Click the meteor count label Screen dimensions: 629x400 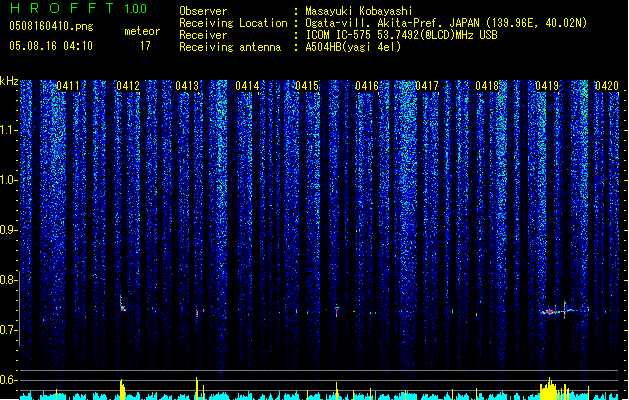142,31
